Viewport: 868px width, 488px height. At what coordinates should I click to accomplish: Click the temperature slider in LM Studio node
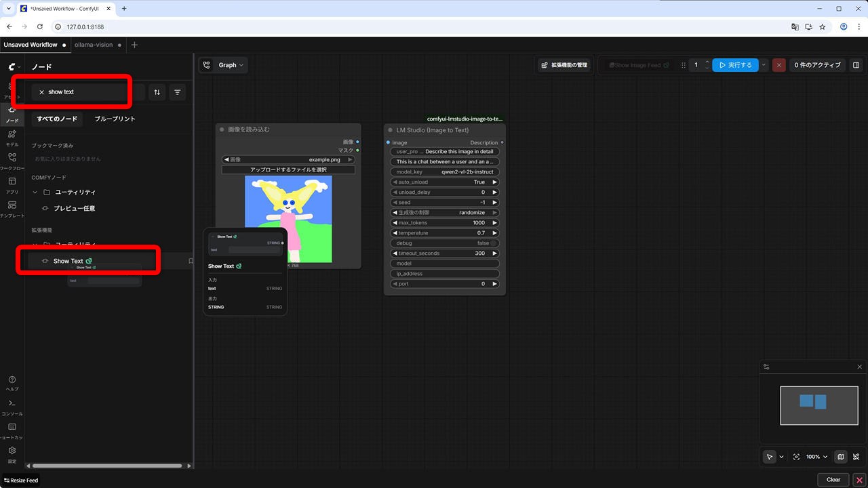[445, 233]
